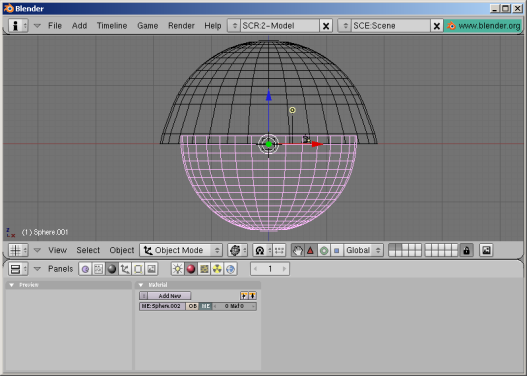Show Radiosity buttons sub-context
Image resolution: width=527 pixels, height=376 pixels.
[217, 269]
